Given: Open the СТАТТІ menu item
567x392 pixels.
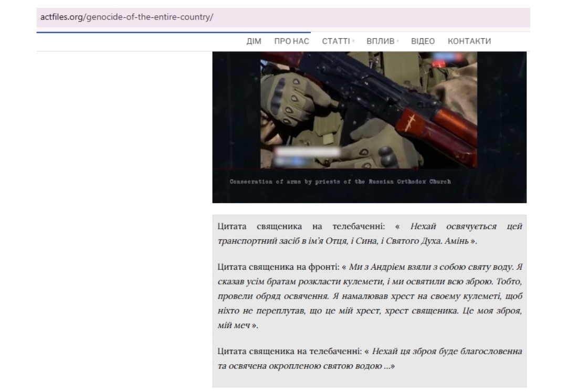Looking at the screenshot, I should pyautogui.click(x=335, y=41).
